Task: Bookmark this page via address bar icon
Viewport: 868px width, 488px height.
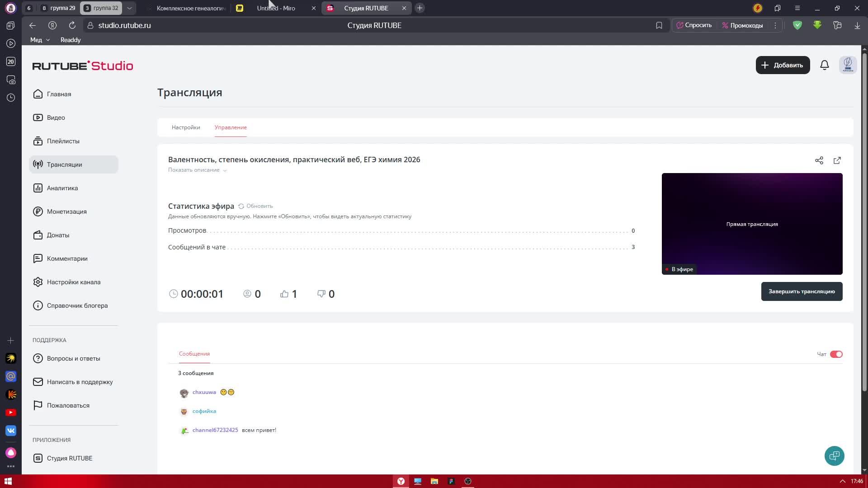Action: click(x=659, y=25)
